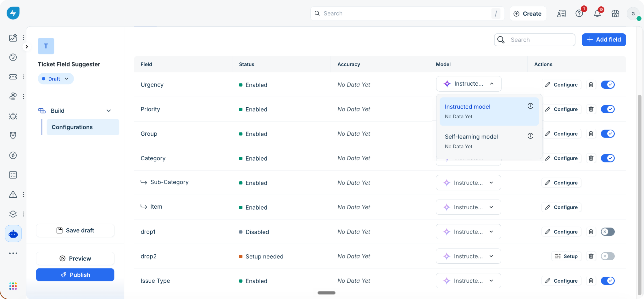This screenshot has height=299, width=644.
Task: Click the Publish button
Action: click(x=75, y=275)
